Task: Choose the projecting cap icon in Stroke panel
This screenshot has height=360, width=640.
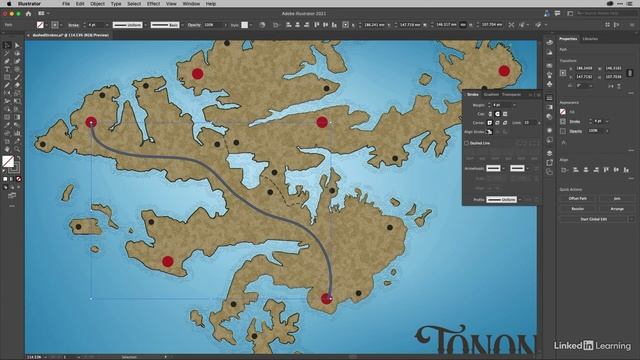Action: click(505, 114)
